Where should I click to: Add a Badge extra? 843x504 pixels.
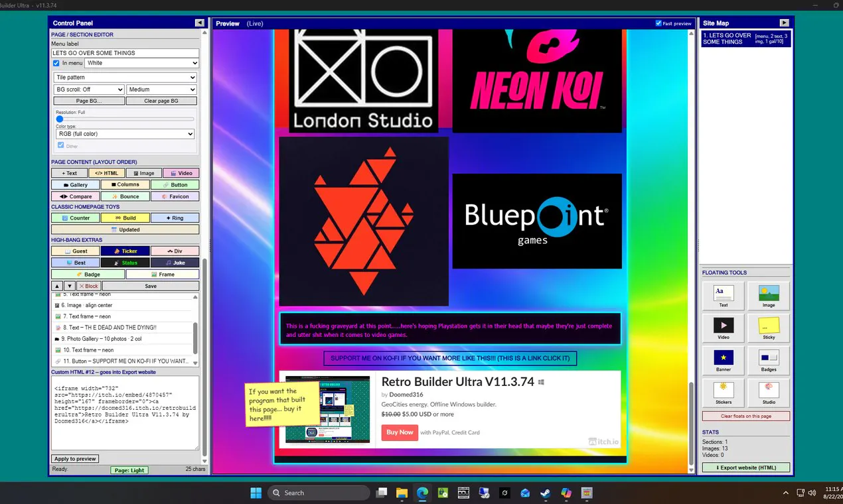(88, 275)
